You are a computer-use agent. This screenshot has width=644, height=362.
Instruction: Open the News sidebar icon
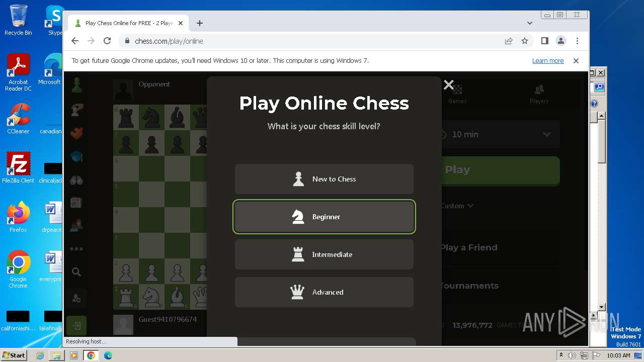point(76,203)
